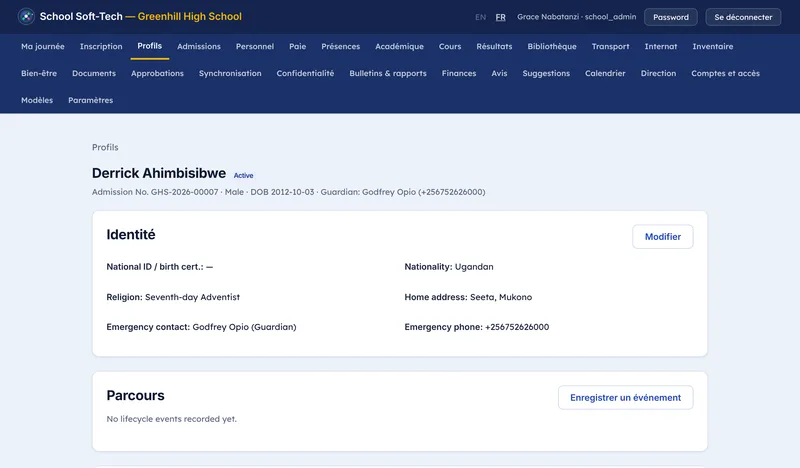This screenshot has height=468, width=800.
Task: Go to the Inscription section
Action: (x=101, y=46)
